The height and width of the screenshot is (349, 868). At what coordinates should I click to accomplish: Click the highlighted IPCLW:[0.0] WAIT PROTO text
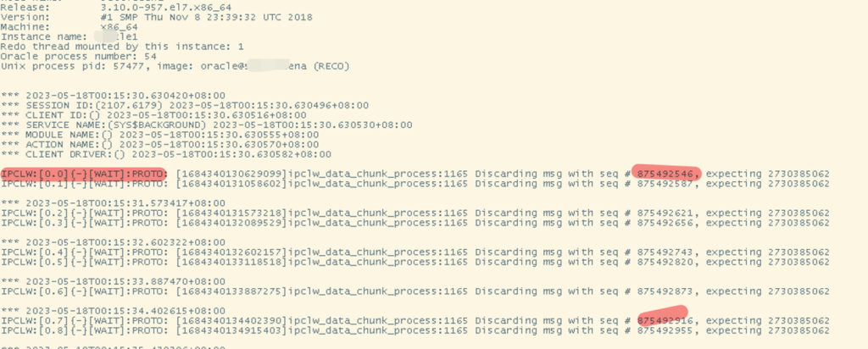pos(83,174)
